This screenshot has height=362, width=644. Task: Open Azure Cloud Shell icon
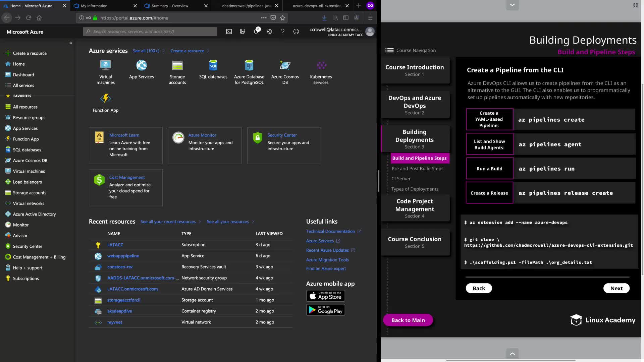pyautogui.click(x=229, y=32)
